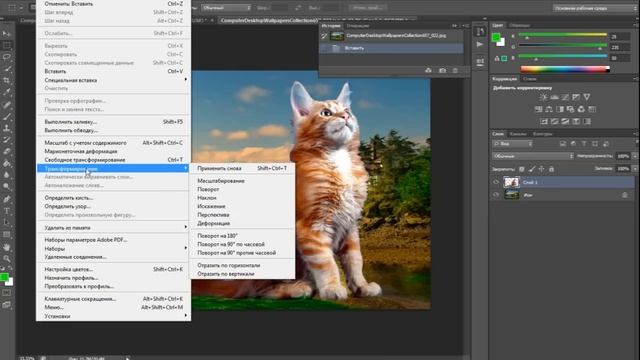
Task: Click foreground color swatch in toolbar
Action: [x=4, y=277]
